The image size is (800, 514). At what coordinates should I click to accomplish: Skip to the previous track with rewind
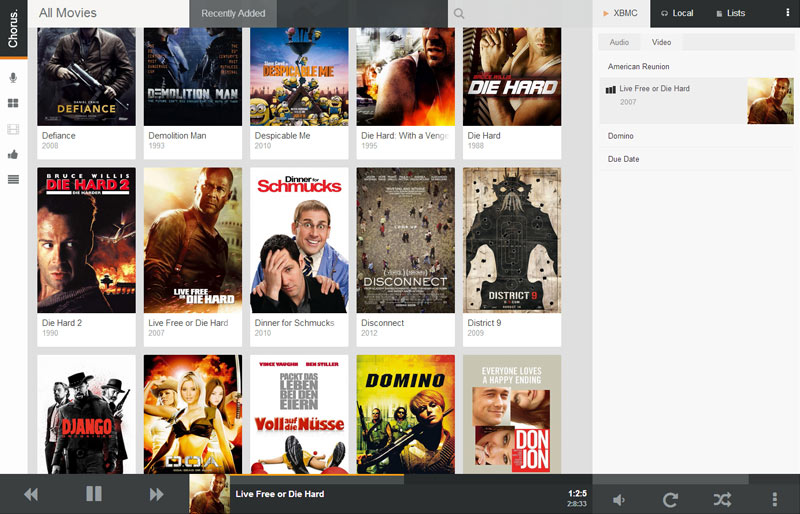point(31,494)
